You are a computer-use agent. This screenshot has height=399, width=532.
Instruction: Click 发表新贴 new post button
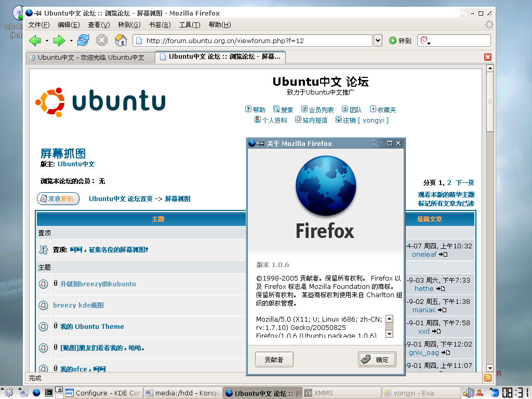pos(58,198)
